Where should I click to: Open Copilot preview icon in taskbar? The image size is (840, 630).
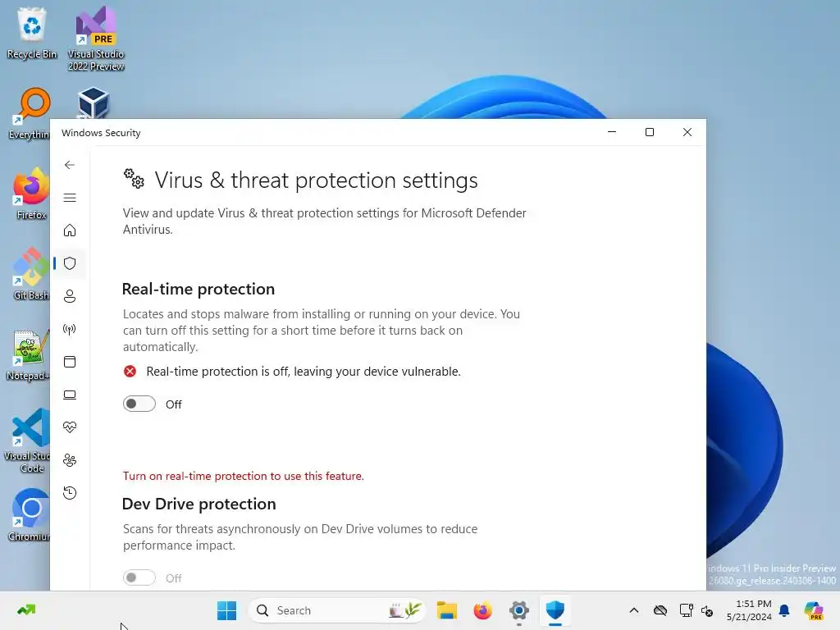pos(813,610)
